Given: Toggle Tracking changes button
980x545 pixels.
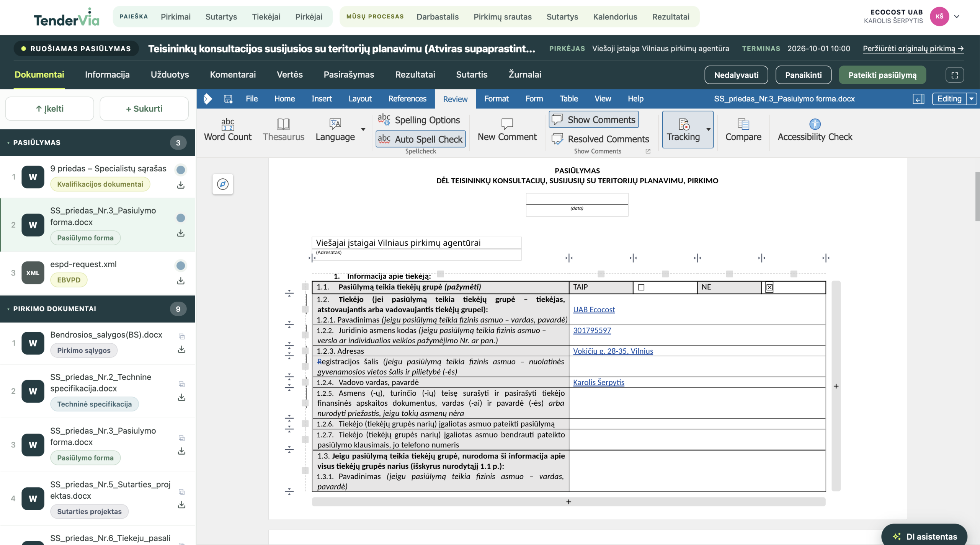Looking at the screenshot, I should 683,130.
